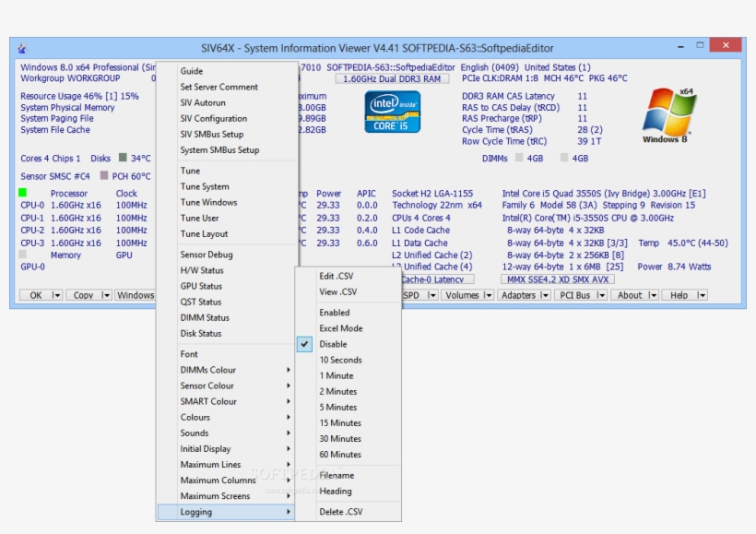The image size is (756, 534).
Task: Expand the Maximum Screens submenu
Action: click(226, 496)
